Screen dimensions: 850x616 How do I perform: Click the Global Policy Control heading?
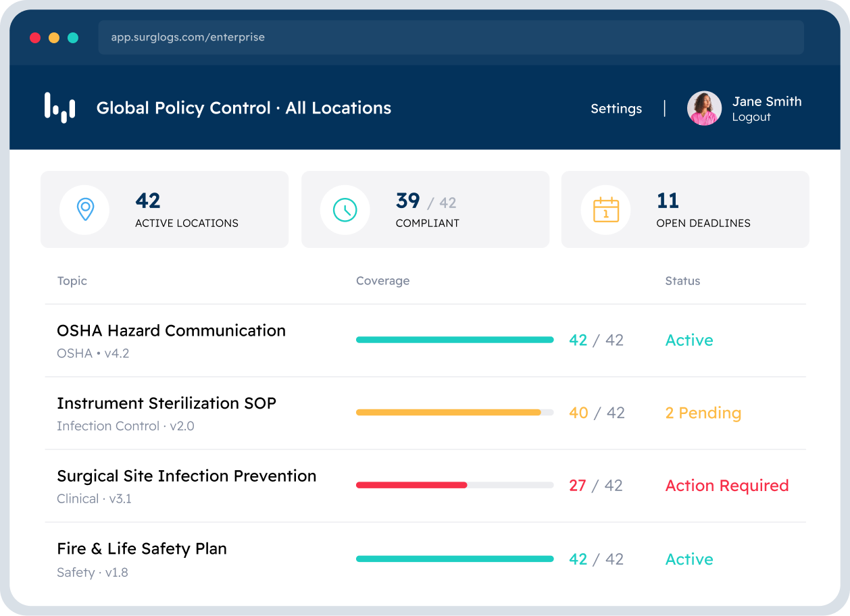click(x=244, y=108)
